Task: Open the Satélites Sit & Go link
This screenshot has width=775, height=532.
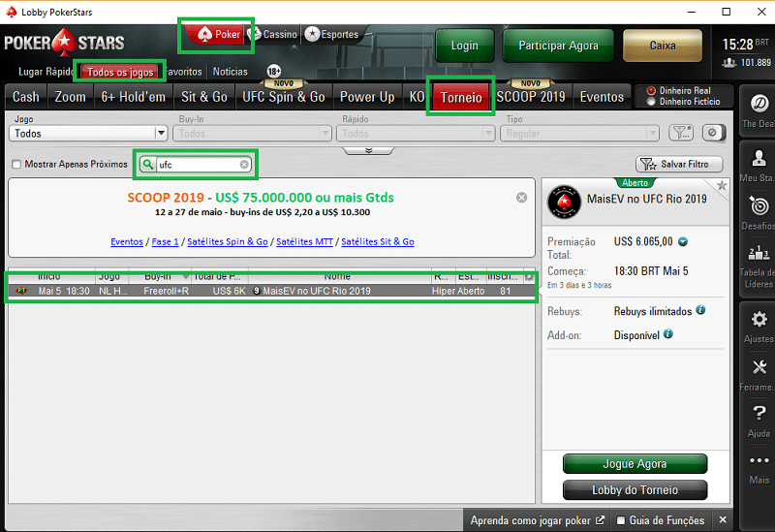Action: (x=378, y=241)
